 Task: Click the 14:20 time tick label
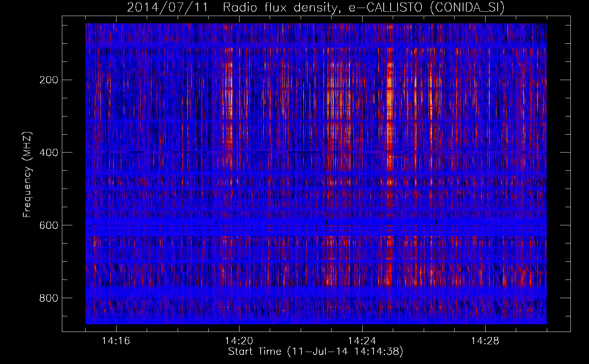point(239,341)
